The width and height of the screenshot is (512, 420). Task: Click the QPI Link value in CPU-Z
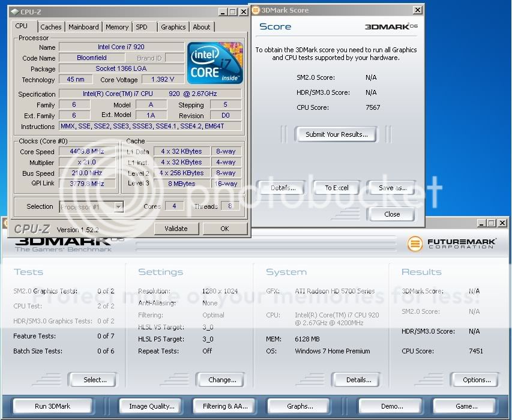pyautogui.click(x=87, y=184)
